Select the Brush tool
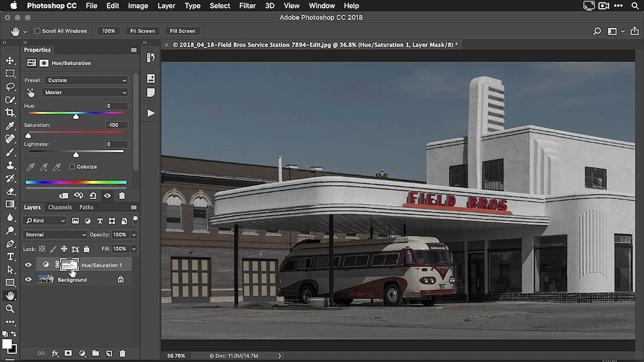Screen dimensions: 644x362 click(10, 152)
